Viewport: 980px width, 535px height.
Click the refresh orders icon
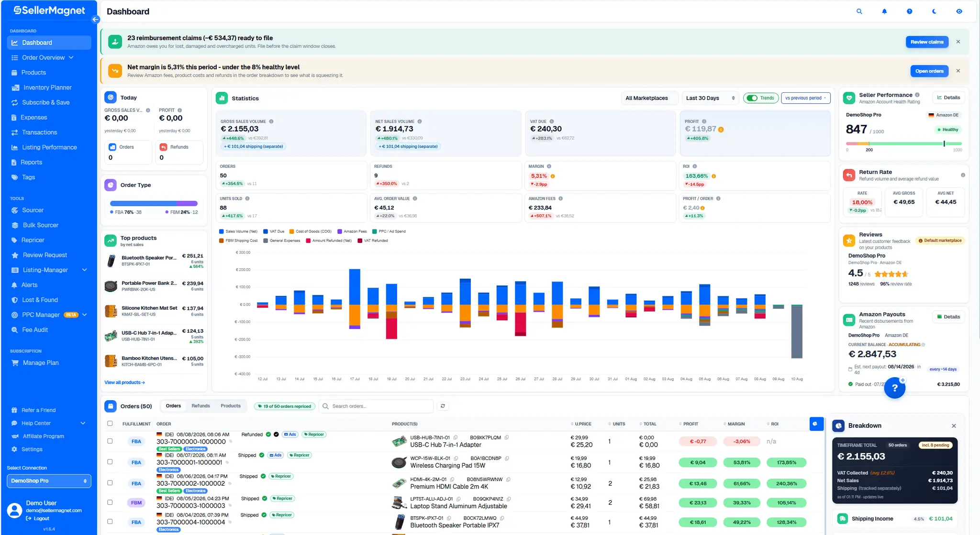443,406
